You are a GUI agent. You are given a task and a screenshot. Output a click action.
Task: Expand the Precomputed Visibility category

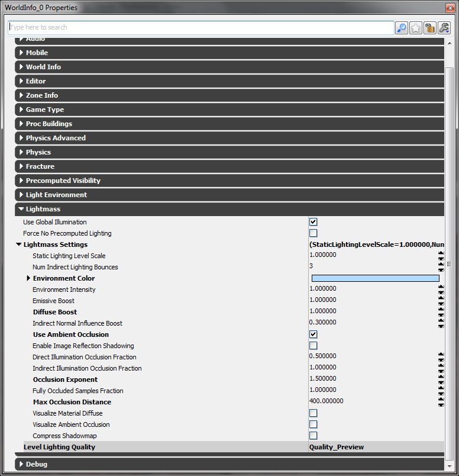[x=22, y=181]
